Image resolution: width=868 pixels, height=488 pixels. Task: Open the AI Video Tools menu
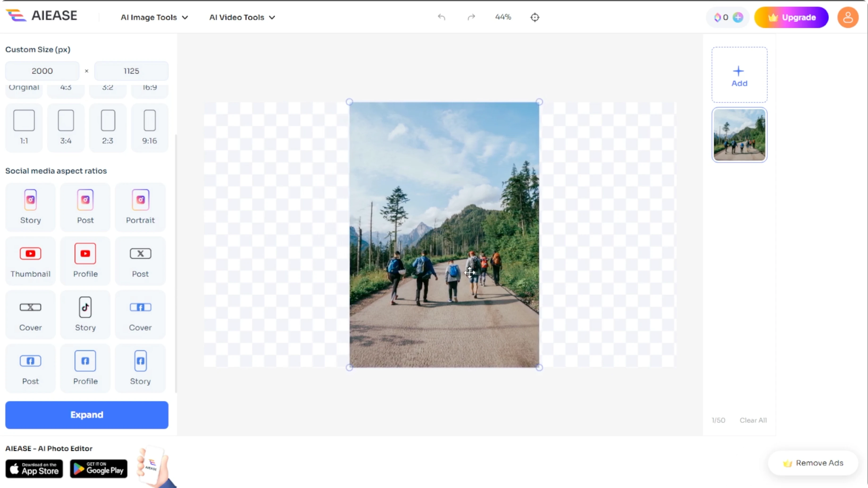click(242, 17)
